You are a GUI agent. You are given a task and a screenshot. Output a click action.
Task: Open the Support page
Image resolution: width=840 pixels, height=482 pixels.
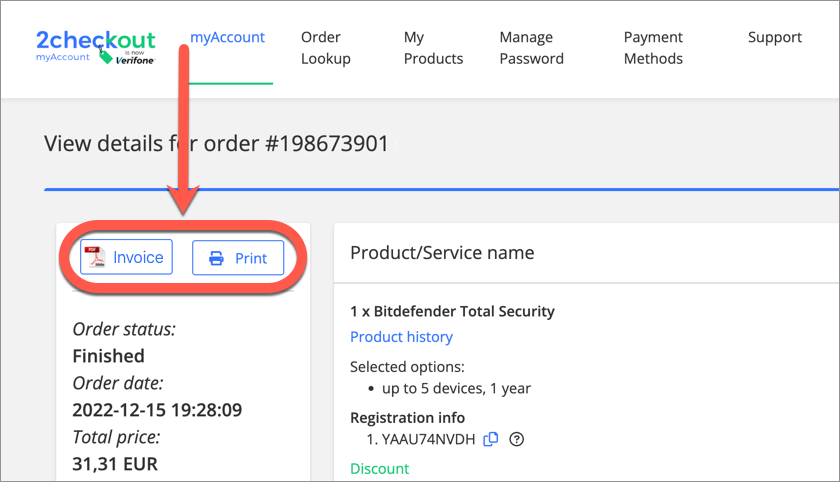click(775, 37)
